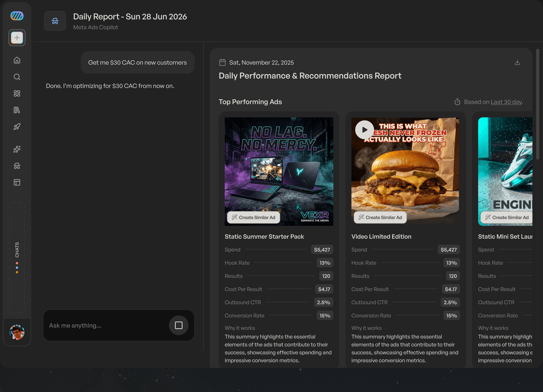Viewport: 543px width, 392px height.
Task: Create similar ad for Video Limited Edition
Action: point(380,217)
